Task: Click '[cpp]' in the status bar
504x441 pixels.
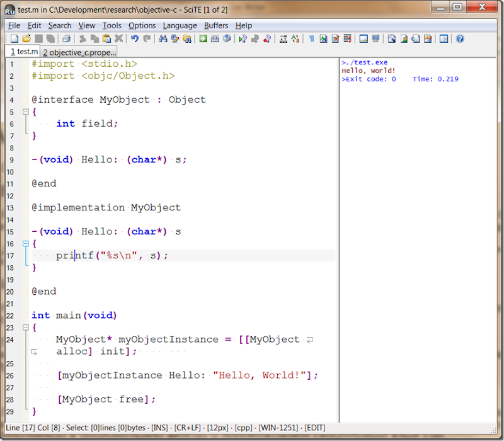Action: click(x=244, y=428)
